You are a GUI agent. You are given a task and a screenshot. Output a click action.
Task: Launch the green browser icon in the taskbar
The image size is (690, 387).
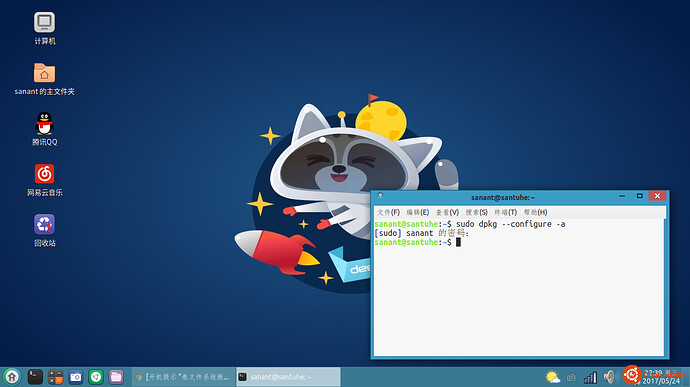96,377
